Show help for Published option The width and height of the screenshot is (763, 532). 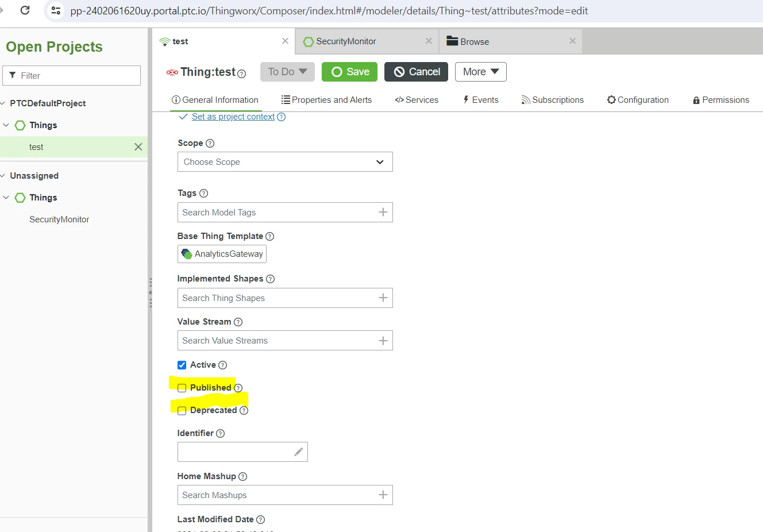(238, 388)
